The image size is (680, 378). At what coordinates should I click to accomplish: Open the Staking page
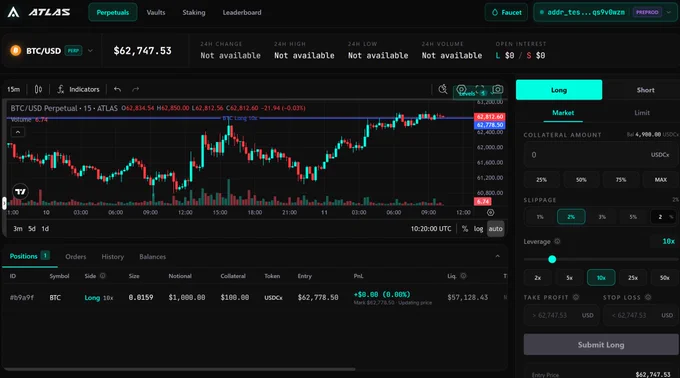194,12
